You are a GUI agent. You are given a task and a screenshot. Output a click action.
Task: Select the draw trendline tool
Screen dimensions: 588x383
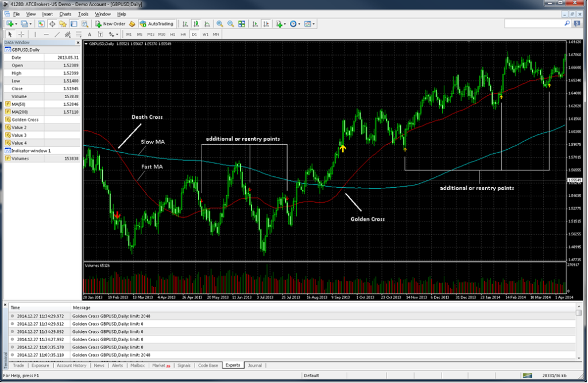(57, 34)
